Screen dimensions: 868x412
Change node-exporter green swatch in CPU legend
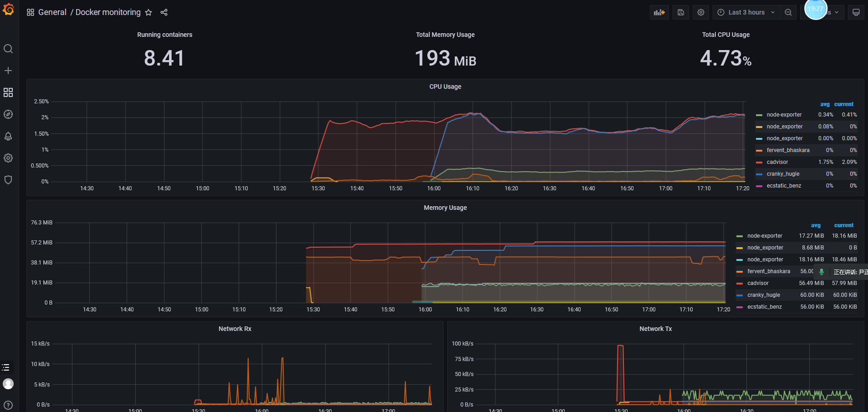tap(759, 115)
